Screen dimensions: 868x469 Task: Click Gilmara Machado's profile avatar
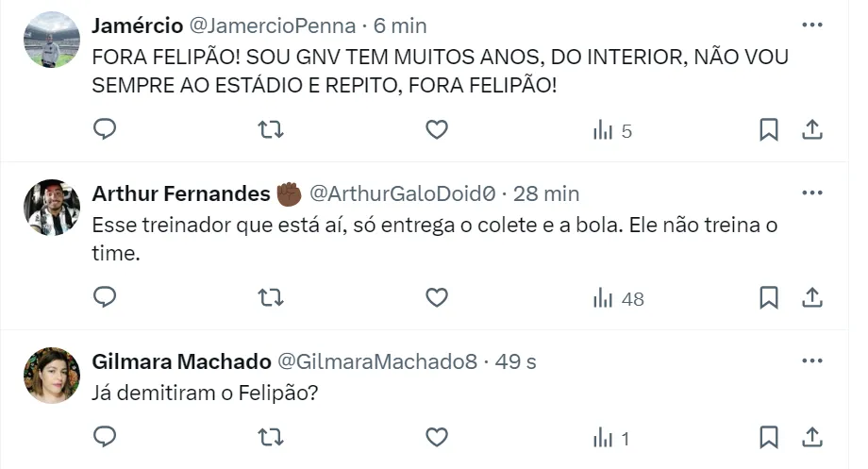pos(51,376)
